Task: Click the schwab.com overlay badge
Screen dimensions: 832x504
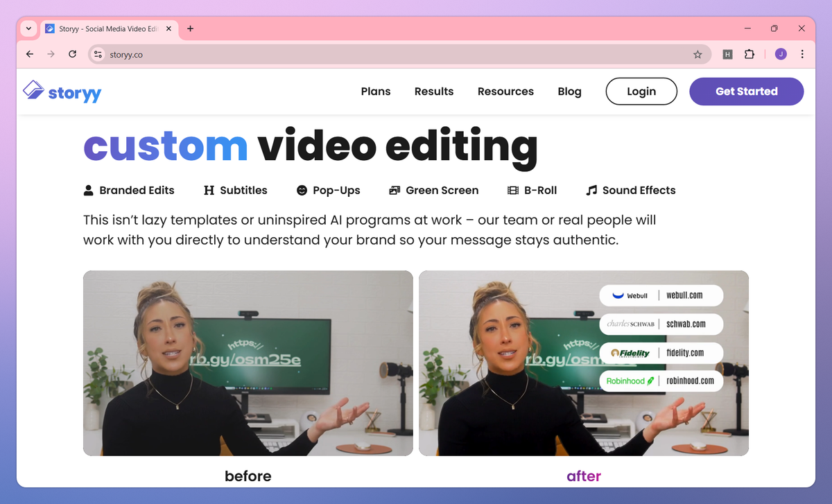Action: 661,324
